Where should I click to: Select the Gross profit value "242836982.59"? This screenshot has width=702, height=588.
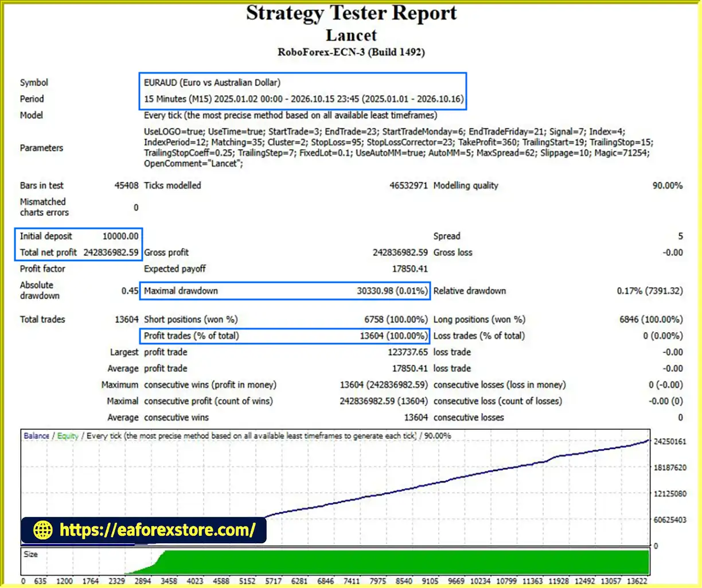[400, 252]
